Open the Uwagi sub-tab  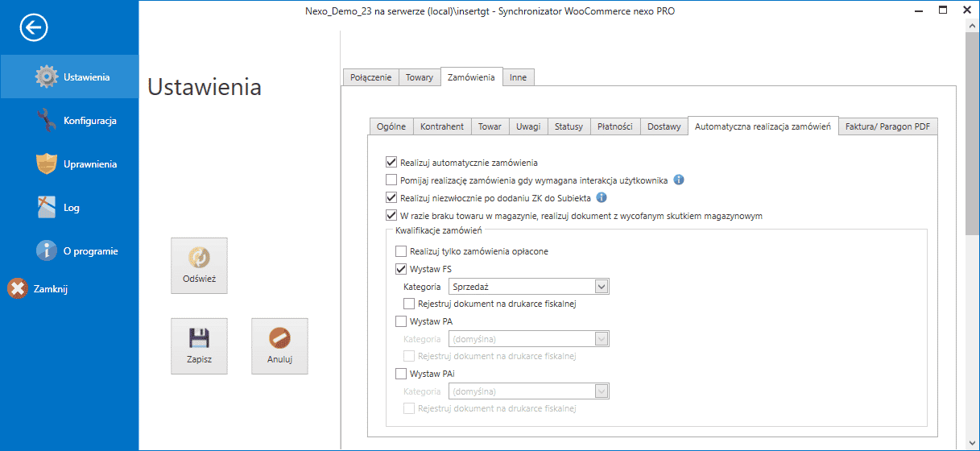point(528,126)
